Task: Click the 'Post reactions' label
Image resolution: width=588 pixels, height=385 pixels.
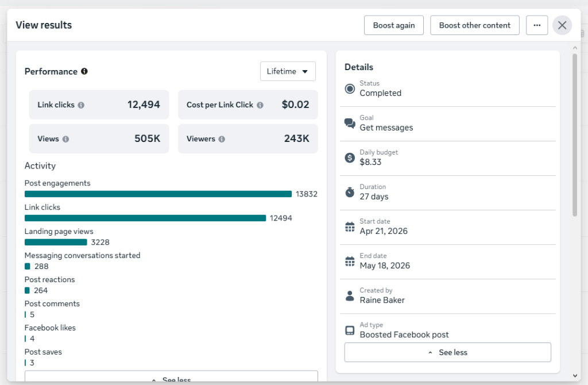Action: [x=49, y=280]
